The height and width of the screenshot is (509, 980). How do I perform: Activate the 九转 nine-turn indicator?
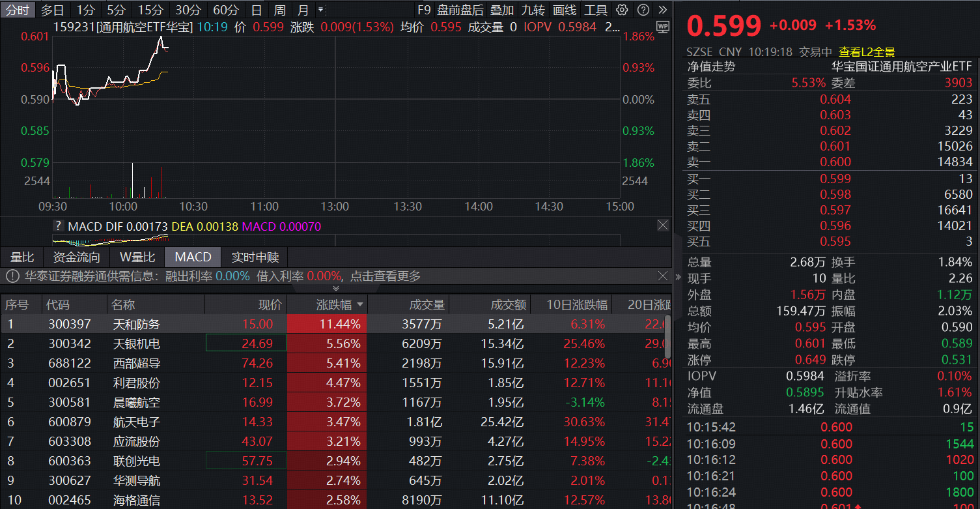pos(533,10)
